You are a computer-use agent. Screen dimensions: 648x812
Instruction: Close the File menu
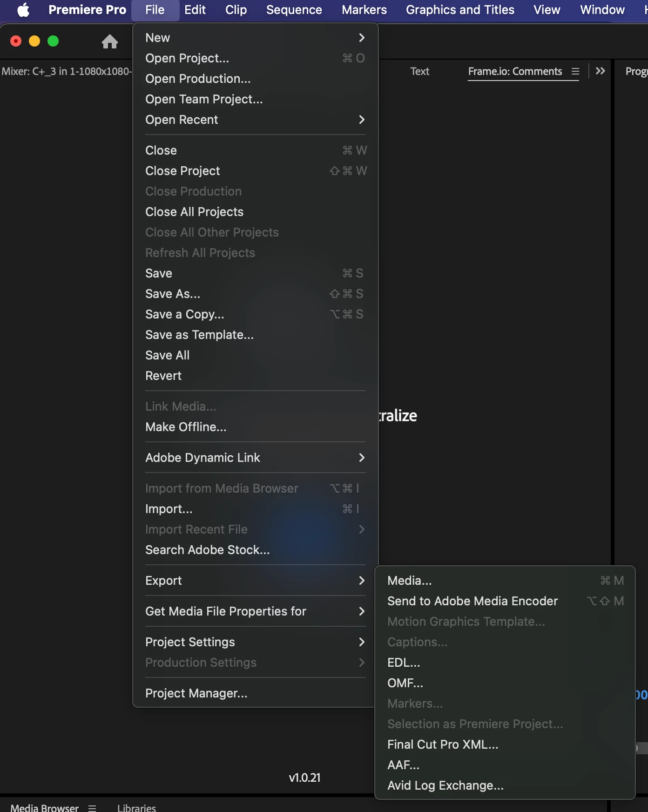(x=155, y=10)
